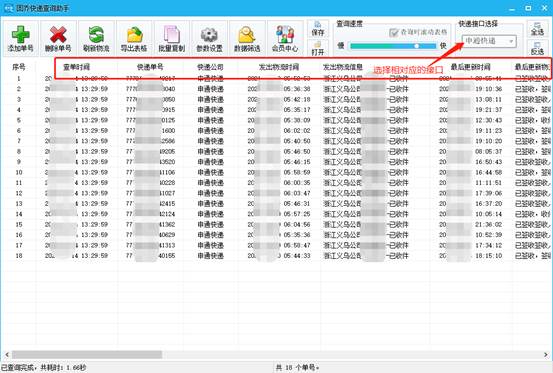Click the scrollbar right arrow
Image resolution: width=553 pixels, height=373 pixels.
point(546,354)
